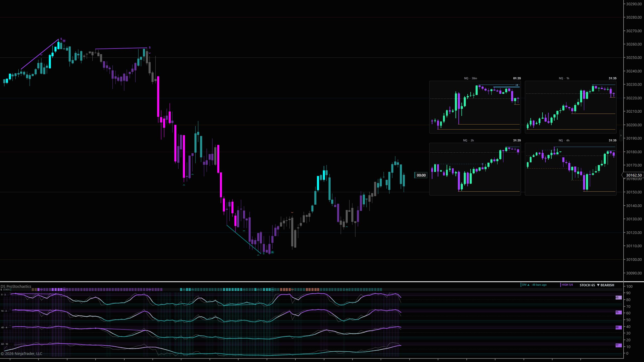Click the purple 77 value tag
The height and width of the screenshot is (362, 644).
point(618,346)
